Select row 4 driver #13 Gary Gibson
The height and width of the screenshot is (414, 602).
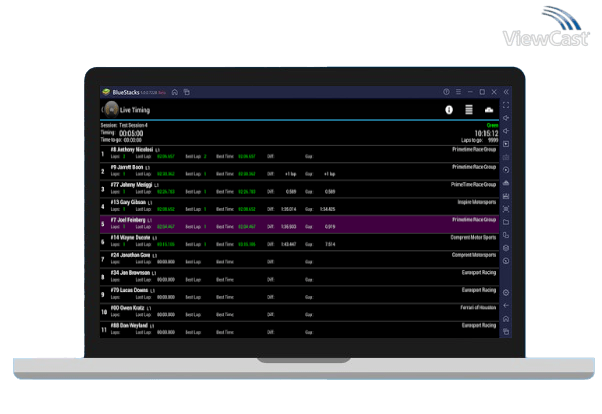point(299,206)
